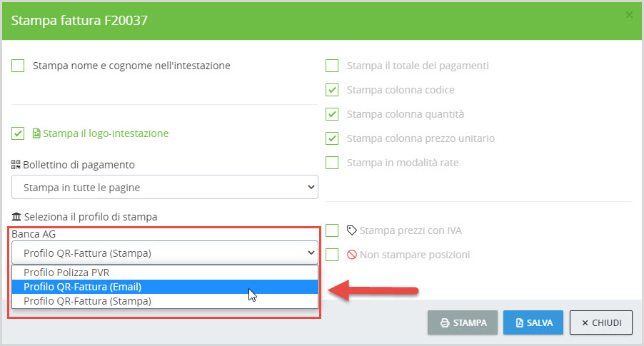
Task: Collapse the Profilo QR-Fattura (Stampa) dropdown
Action: tap(165, 253)
